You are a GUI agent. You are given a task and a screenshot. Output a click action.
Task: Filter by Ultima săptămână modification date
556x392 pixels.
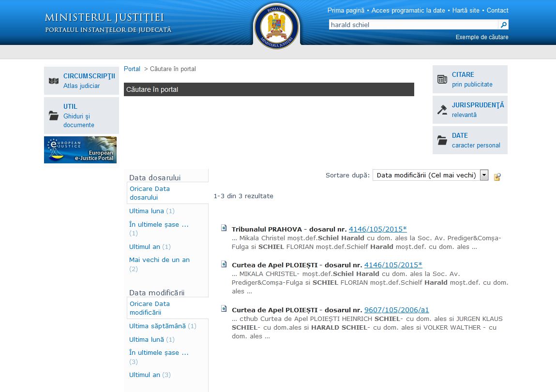[157, 326]
